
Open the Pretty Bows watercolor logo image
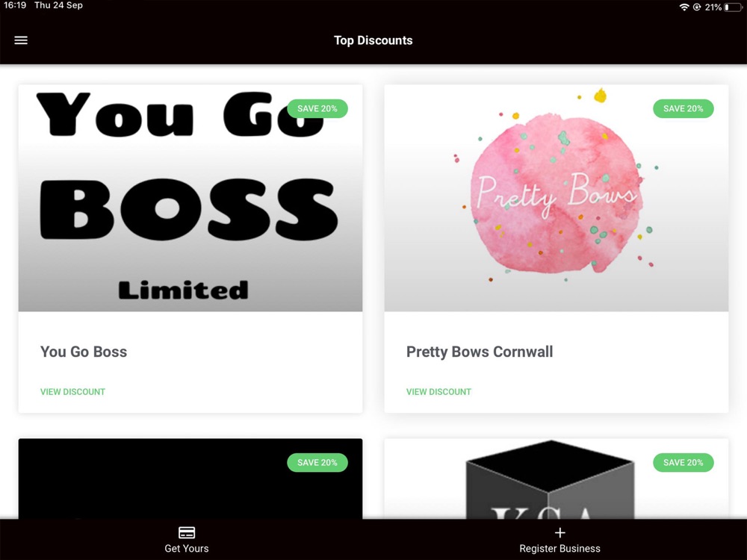tap(556, 198)
